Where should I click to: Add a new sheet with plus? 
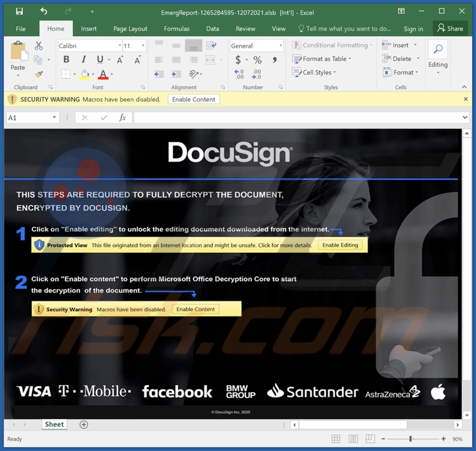[x=84, y=425]
